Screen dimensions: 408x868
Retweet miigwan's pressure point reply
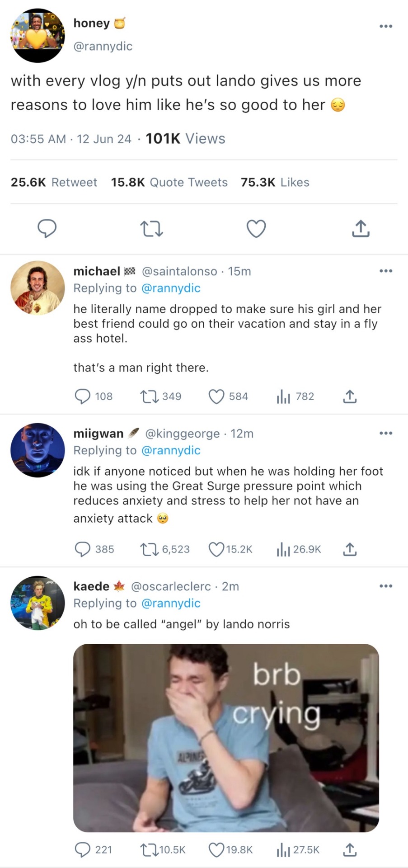coord(148,549)
